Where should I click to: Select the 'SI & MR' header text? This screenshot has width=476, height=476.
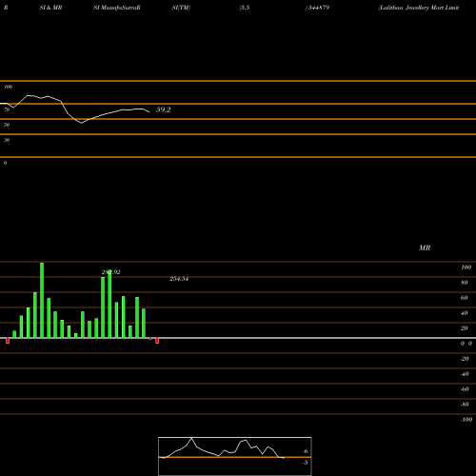[50, 8]
